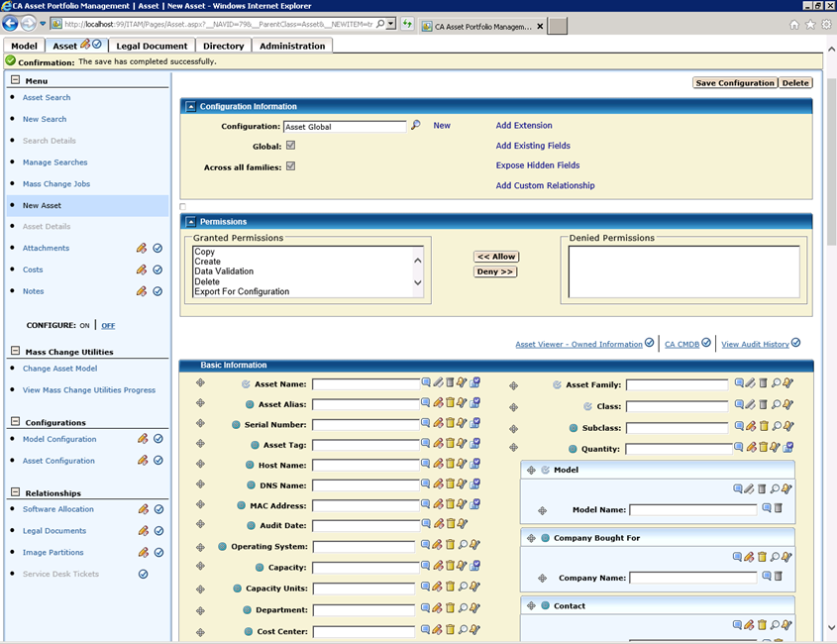Image resolution: width=837 pixels, height=644 pixels.
Task: Click the checkmark icon beside Service Desk Tickets
Action: [143, 574]
